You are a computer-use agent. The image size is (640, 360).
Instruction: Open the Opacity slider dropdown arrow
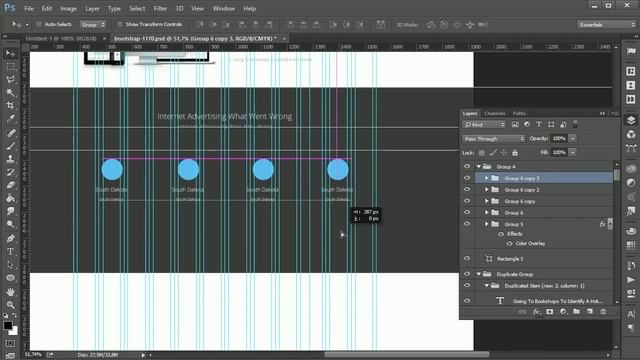click(573, 139)
